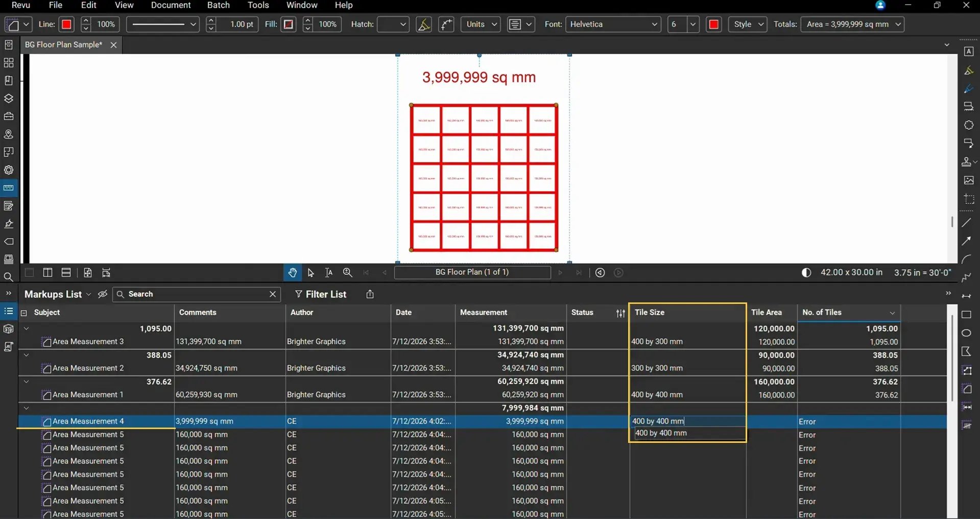Change the fill color swatch
The width and height of the screenshot is (980, 519).
[x=289, y=25]
